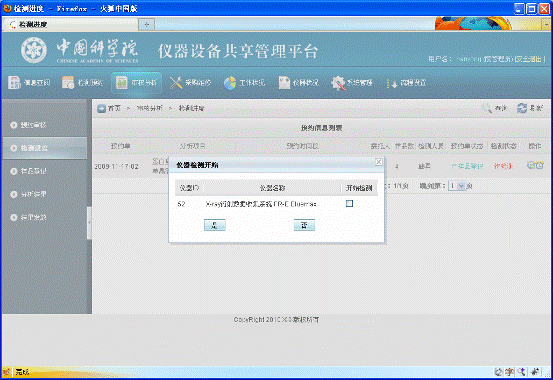Click the clock operation icon in row 2009-11-17-02
The height and width of the screenshot is (380, 553).
[540, 165]
